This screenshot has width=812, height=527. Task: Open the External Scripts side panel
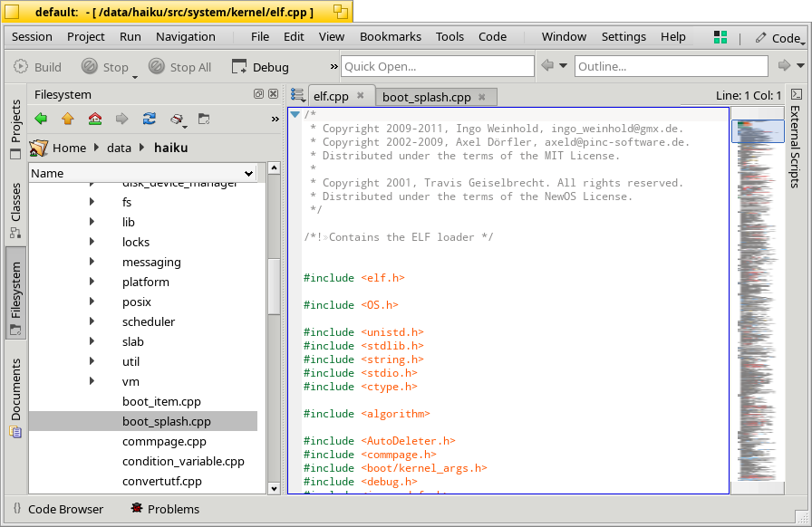coord(796,139)
